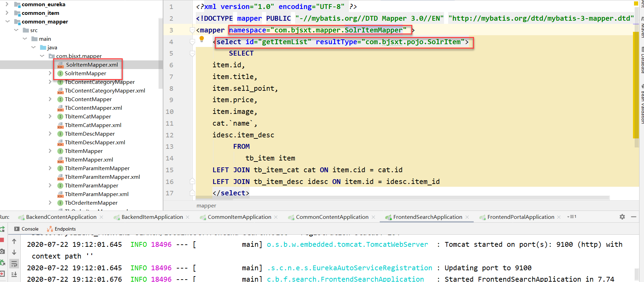
Task: Expand the common_eureka module
Action: tap(7, 4)
